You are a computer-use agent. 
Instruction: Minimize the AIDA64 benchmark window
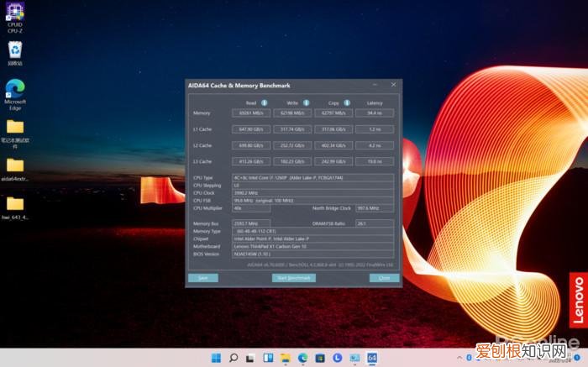pyautogui.click(x=375, y=85)
